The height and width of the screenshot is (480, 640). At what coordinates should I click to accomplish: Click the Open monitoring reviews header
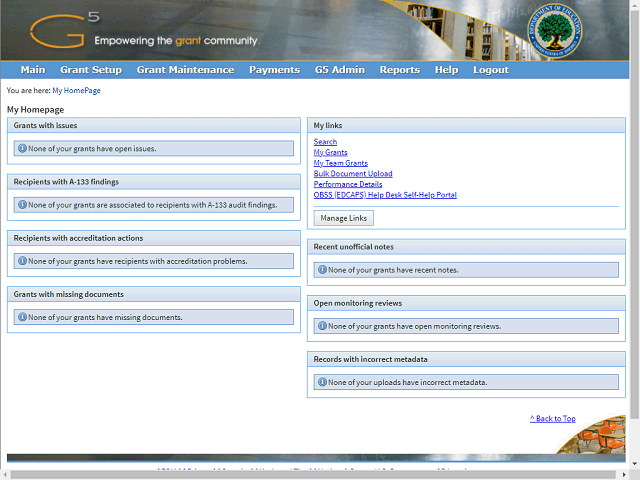pyautogui.click(x=466, y=303)
